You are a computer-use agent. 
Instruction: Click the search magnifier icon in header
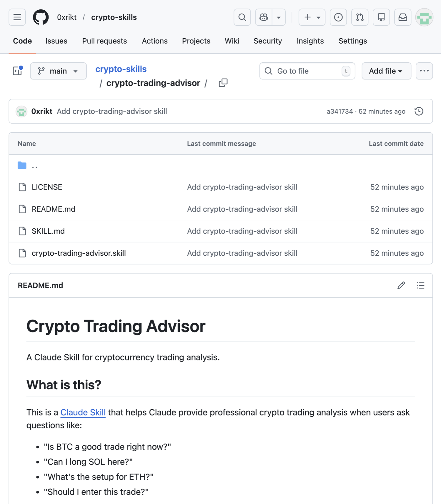pos(242,17)
